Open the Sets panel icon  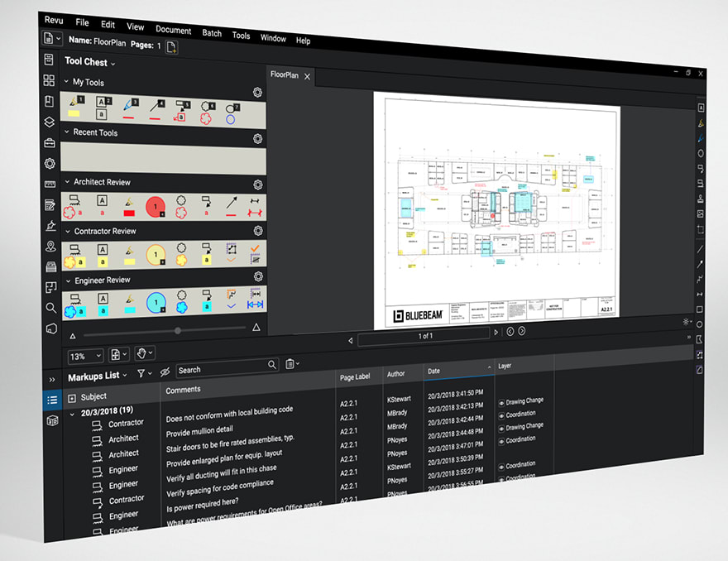51,266
